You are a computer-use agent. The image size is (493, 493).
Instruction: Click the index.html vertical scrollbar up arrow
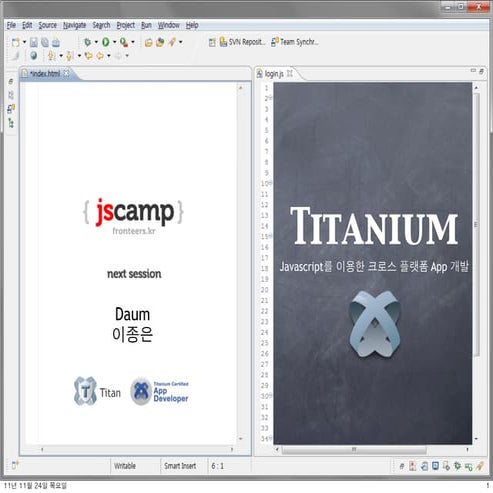[x=241, y=88]
